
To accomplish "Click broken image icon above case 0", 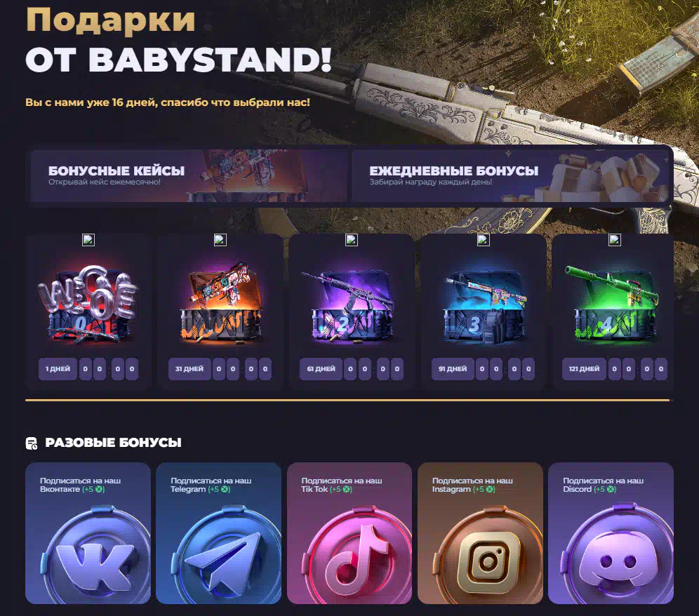I will (88, 240).
